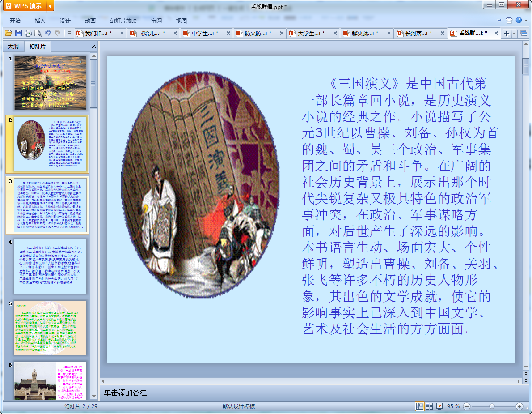The width and height of the screenshot is (532, 414).
Task: Switch to slide sorter view icon
Action: tap(430, 406)
